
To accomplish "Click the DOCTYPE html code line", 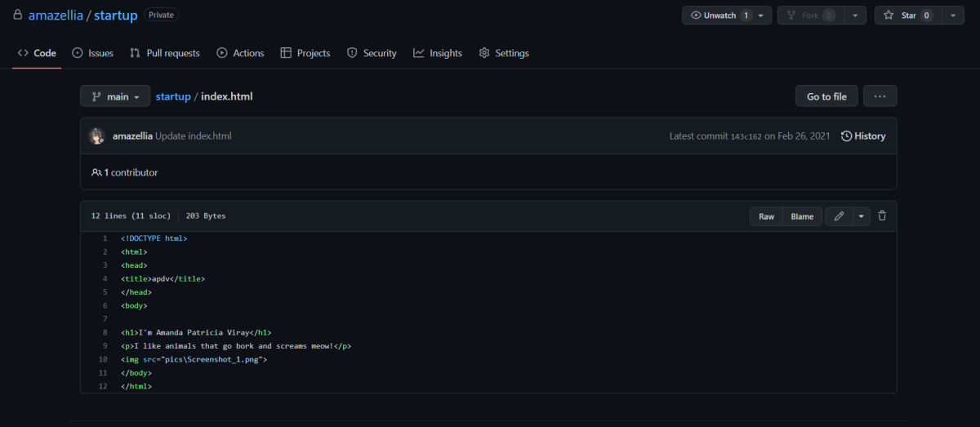I will pyautogui.click(x=154, y=238).
